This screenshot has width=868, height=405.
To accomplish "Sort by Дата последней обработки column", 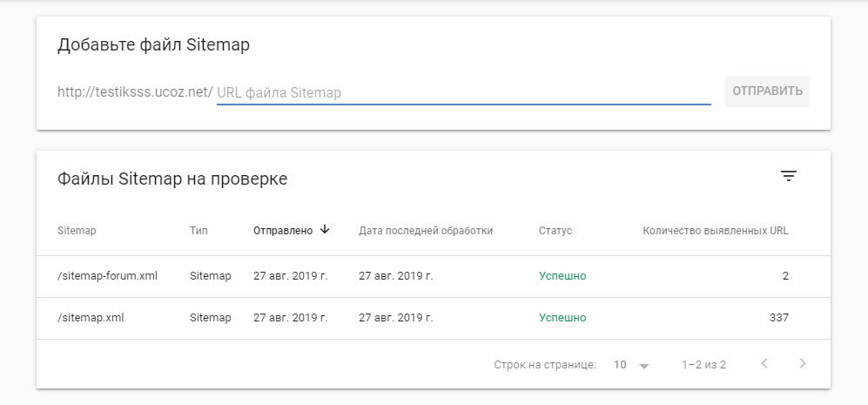I will coord(426,231).
